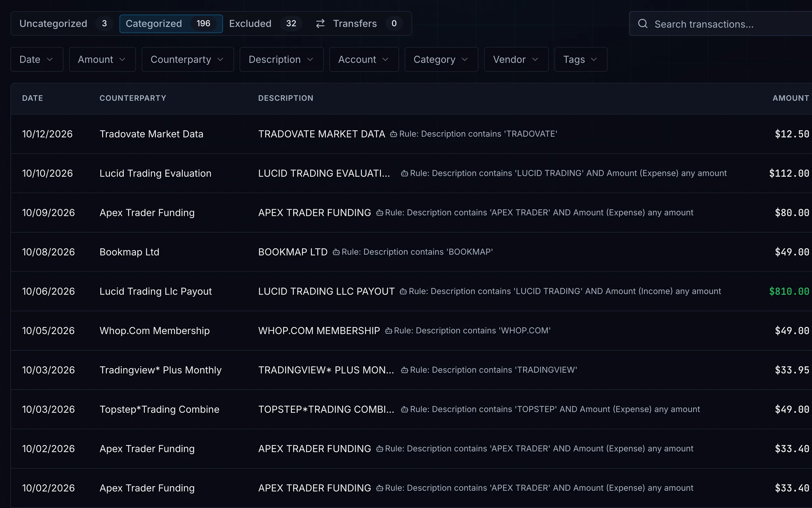Select the Tradovate Market Data counterparty

click(x=151, y=134)
